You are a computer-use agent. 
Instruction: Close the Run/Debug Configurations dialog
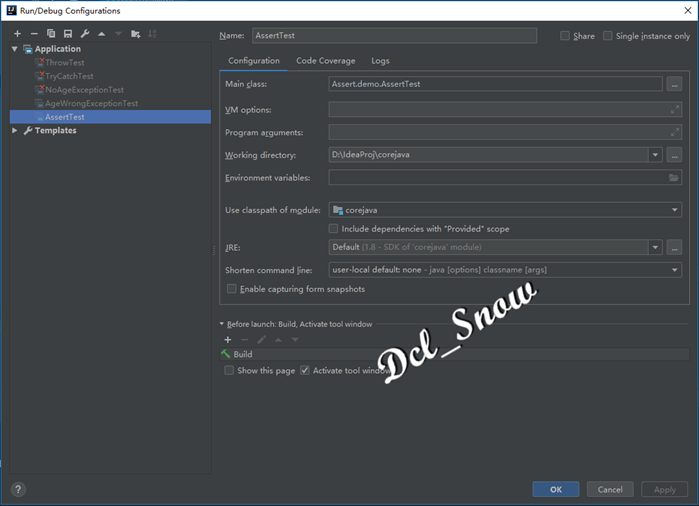pyautogui.click(x=687, y=10)
